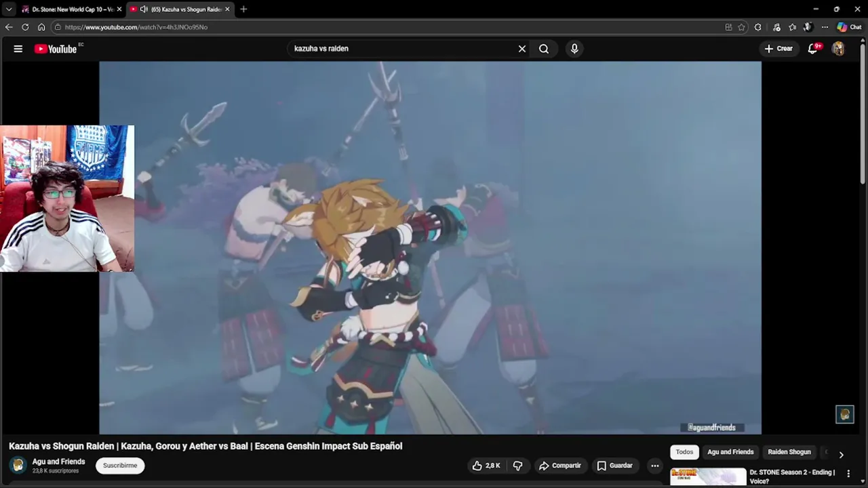The width and height of the screenshot is (868, 488).
Task: Open browser settings and more menu
Action: 825,27
